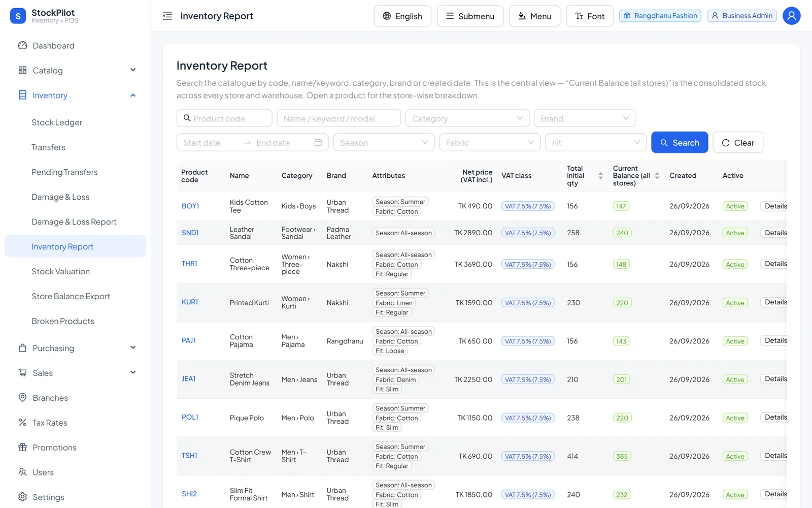Viewport: 812px width, 508px height.
Task: Click the Clear filters button
Action: (738, 143)
